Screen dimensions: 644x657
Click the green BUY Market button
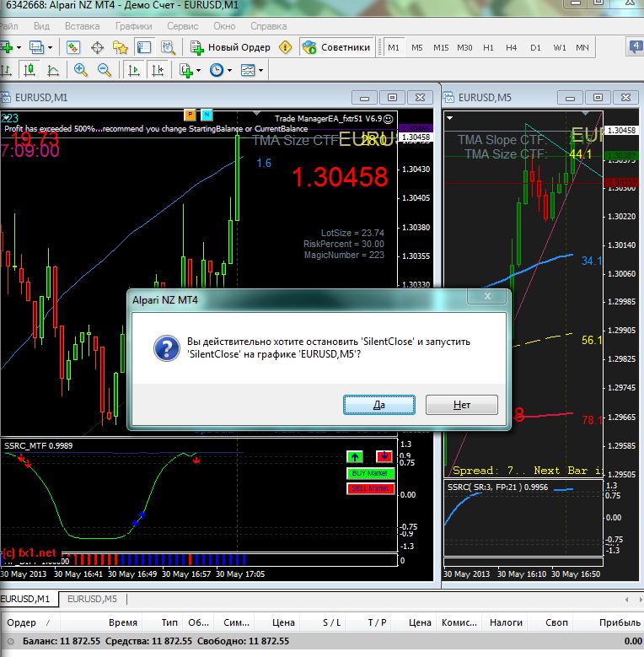(x=370, y=473)
